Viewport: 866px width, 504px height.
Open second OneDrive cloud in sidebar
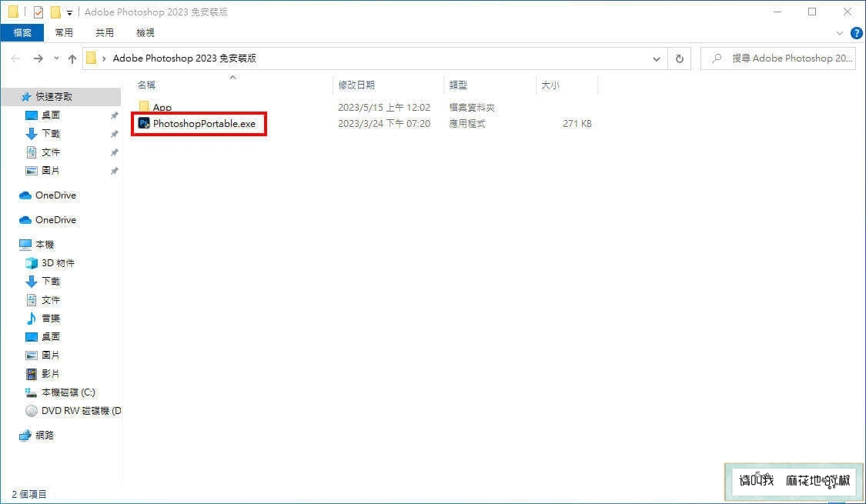point(25,220)
